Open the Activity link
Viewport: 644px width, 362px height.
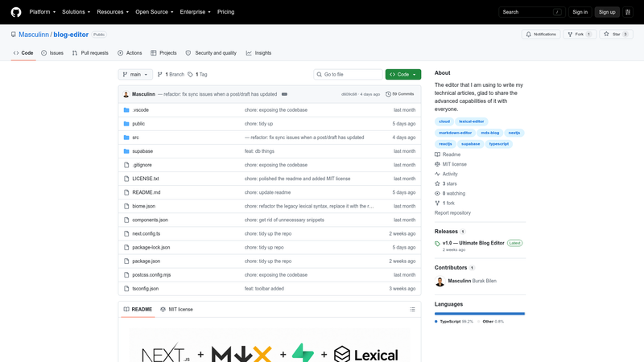(x=446, y=174)
